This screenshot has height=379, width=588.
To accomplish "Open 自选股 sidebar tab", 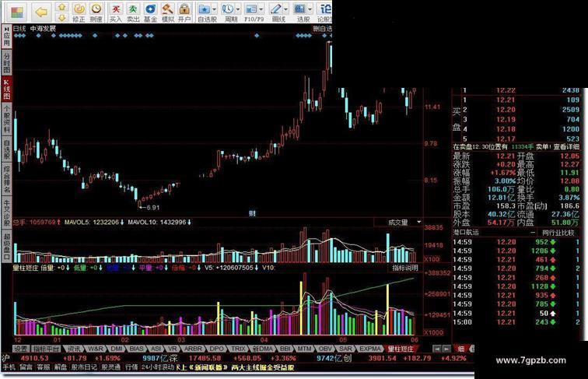I will point(6,149).
